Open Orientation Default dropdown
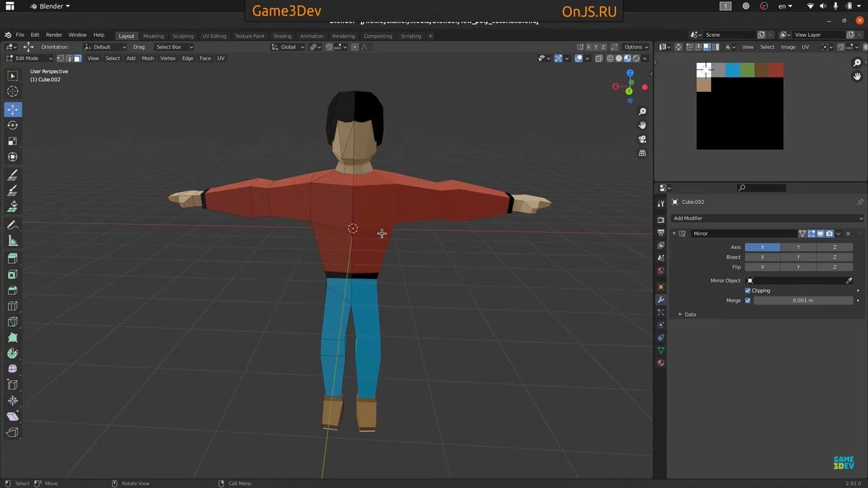This screenshot has width=868, height=488. [106, 47]
